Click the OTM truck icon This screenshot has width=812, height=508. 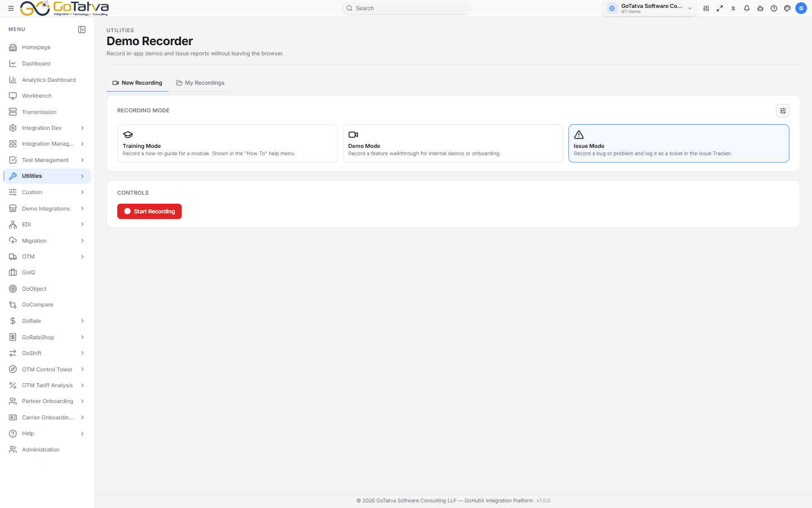(x=13, y=257)
